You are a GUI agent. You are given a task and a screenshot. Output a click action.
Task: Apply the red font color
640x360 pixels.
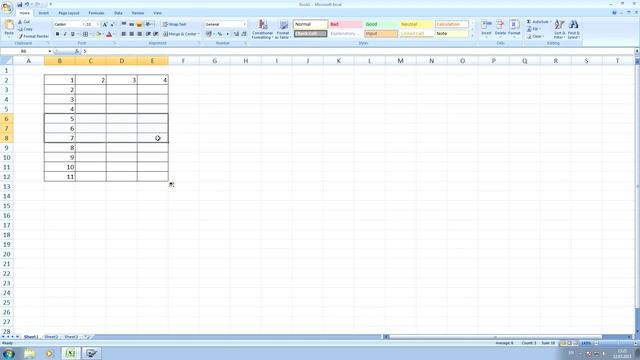tap(109, 34)
